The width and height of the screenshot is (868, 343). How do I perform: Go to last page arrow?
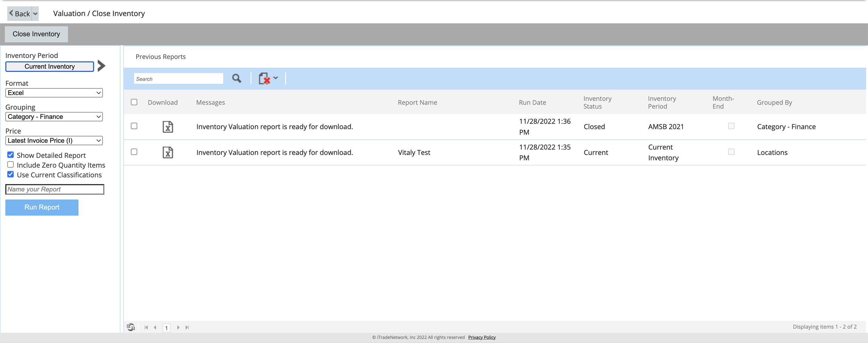187,327
